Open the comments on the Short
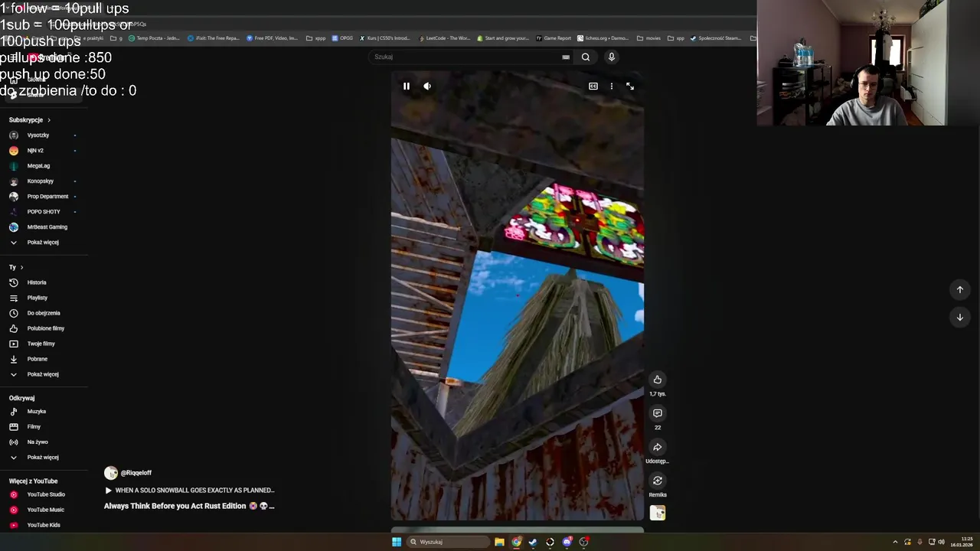This screenshot has width=980, height=551. coord(658,413)
